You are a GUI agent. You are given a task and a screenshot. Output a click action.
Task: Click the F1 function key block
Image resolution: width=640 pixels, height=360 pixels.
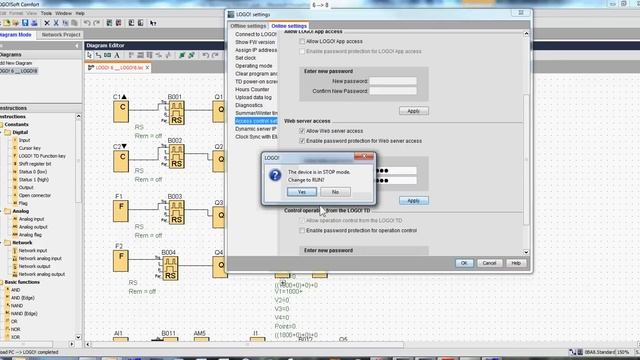pos(121,211)
